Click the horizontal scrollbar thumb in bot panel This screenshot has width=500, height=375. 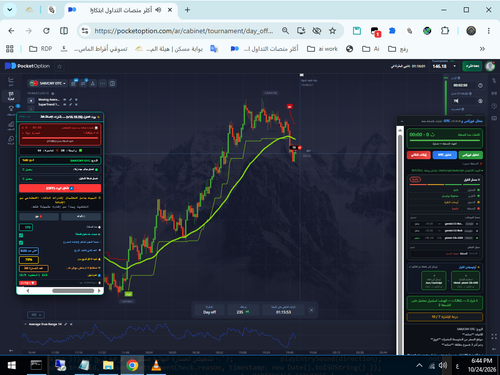[x=73, y=291]
